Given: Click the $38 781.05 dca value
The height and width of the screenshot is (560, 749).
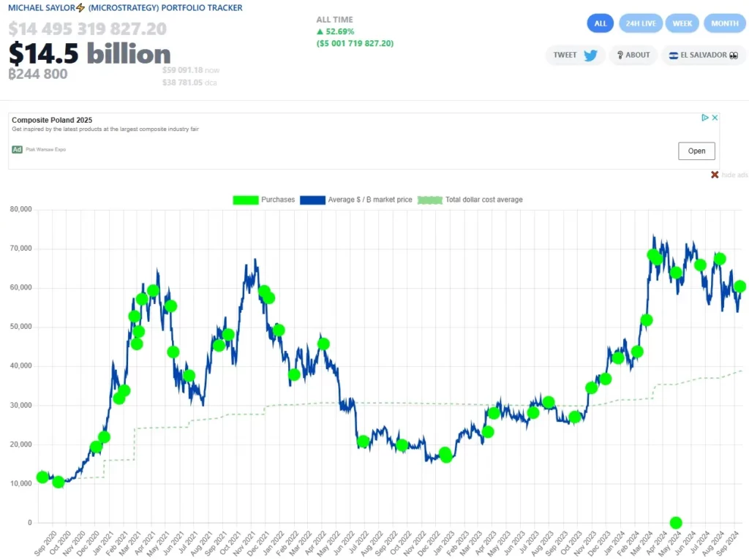Looking at the screenshot, I should (x=189, y=83).
